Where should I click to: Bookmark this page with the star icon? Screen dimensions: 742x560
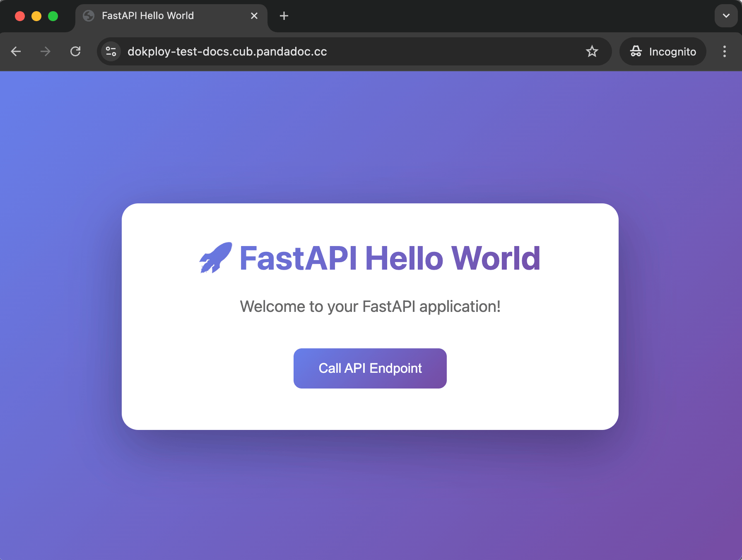pyautogui.click(x=592, y=51)
